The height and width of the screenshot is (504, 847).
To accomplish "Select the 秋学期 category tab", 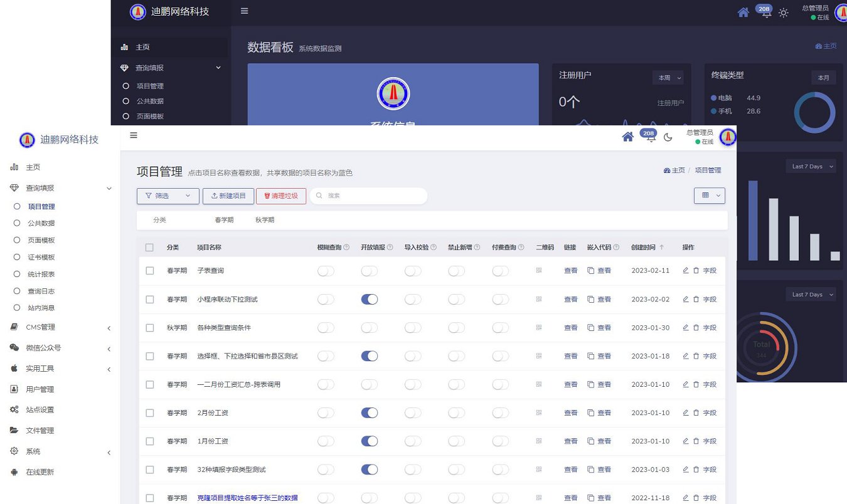I will tap(264, 220).
